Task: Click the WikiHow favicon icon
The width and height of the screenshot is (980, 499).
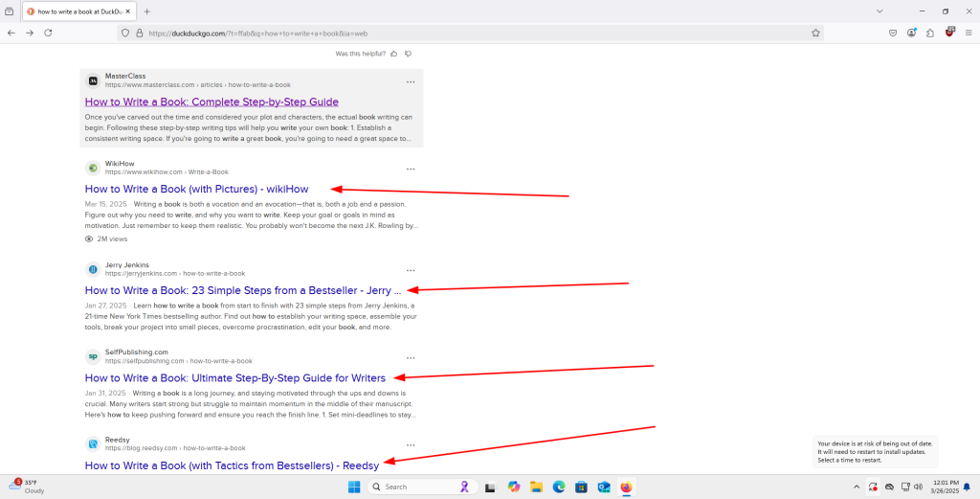Action: tap(93, 168)
